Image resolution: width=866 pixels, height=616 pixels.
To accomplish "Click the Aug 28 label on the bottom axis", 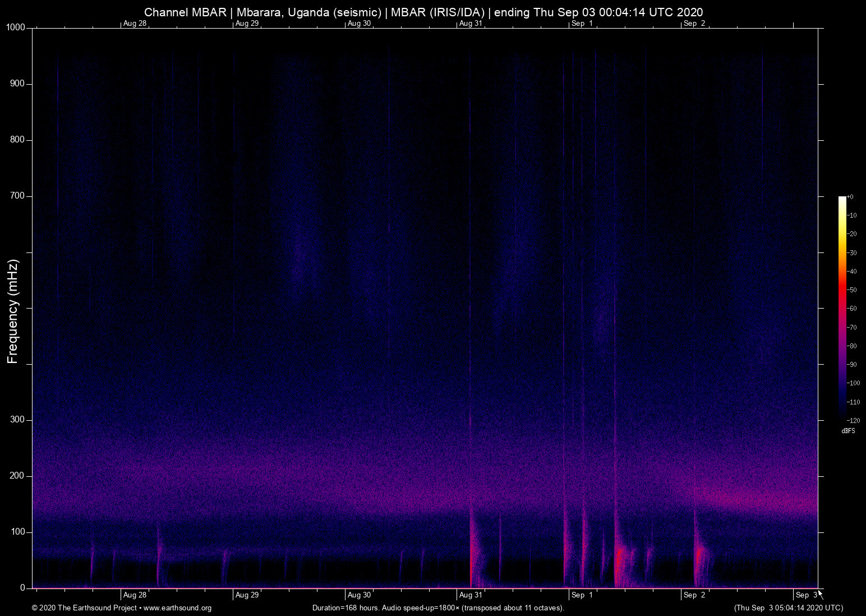I will tap(135, 595).
